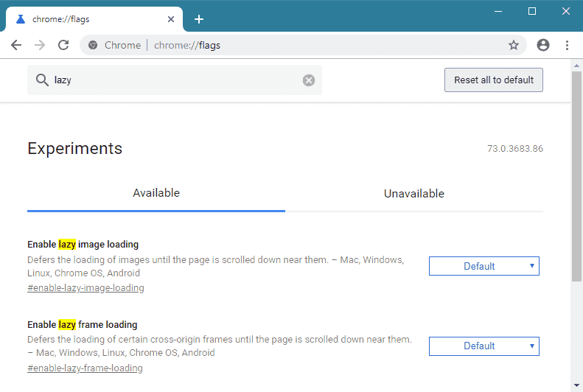Switch to the Available tab
The height and width of the screenshot is (392, 583).
pyautogui.click(x=156, y=193)
